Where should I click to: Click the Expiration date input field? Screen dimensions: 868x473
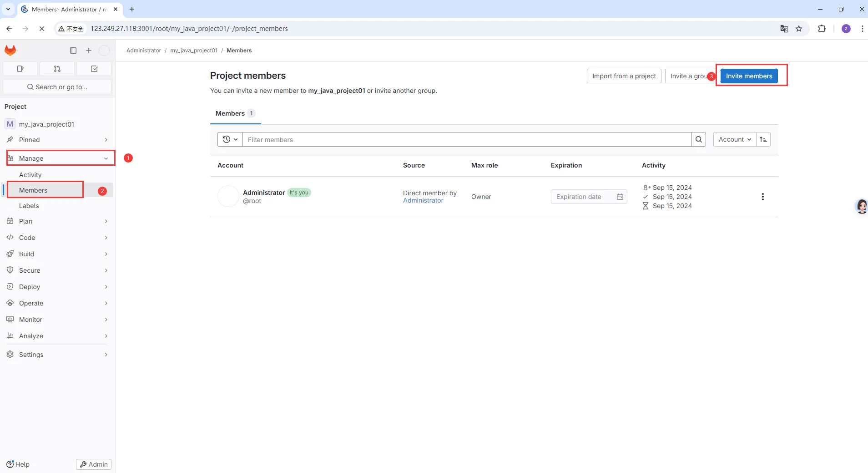589,197
